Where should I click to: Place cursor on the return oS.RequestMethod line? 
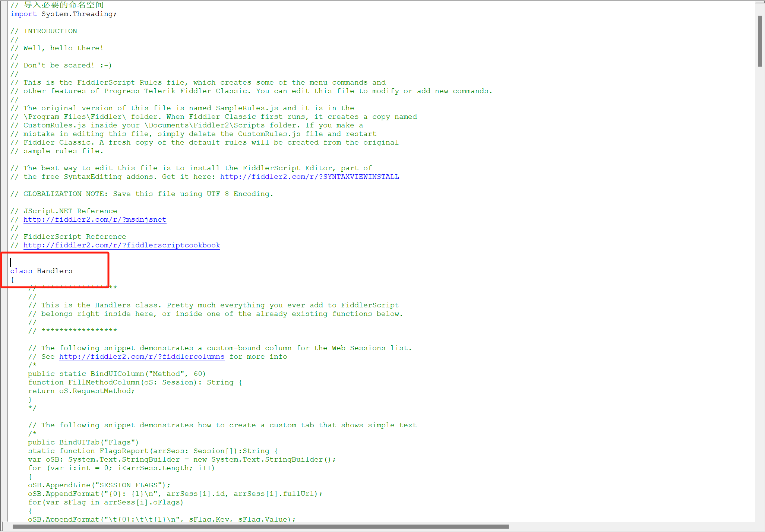pyautogui.click(x=81, y=390)
